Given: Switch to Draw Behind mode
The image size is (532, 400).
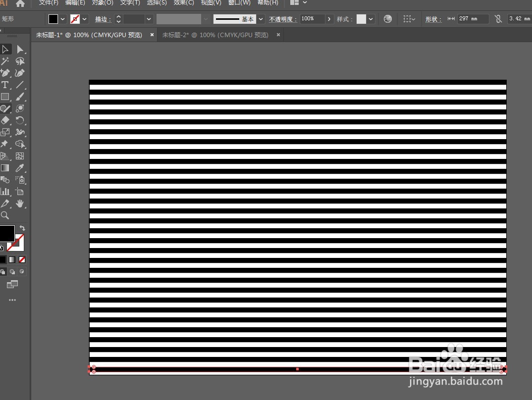Looking at the screenshot, I should point(12,271).
